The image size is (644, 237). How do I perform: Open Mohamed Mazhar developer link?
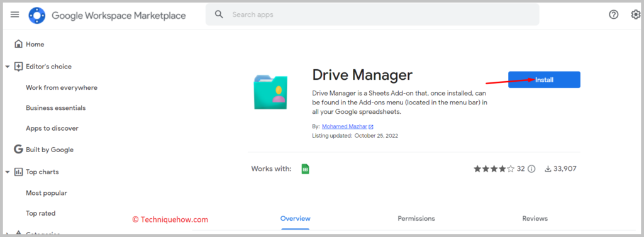click(344, 126)
